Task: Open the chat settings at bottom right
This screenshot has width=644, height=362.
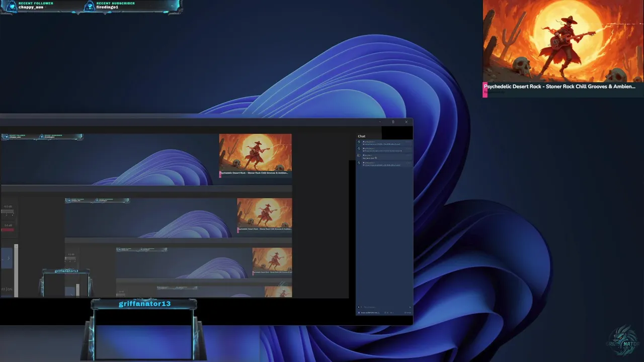Action: [407, 313]
